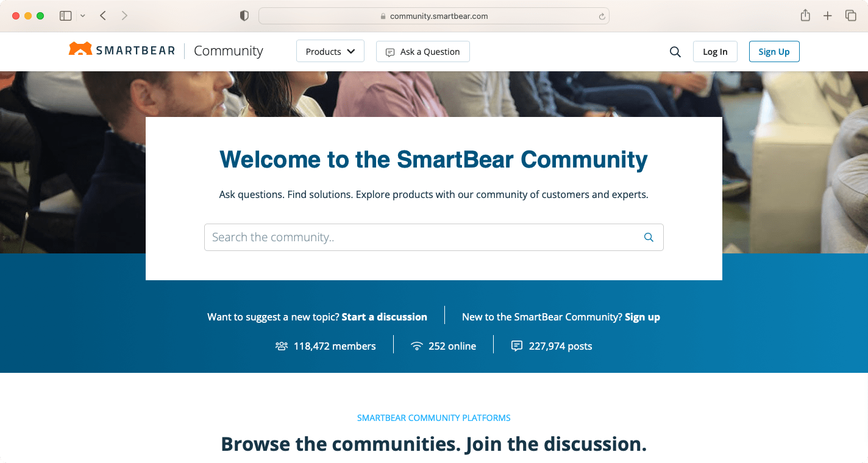Click the Sign Up button in header
Image resolution: width=868 pixels, height=463 pixels.
tap(774, 52)
